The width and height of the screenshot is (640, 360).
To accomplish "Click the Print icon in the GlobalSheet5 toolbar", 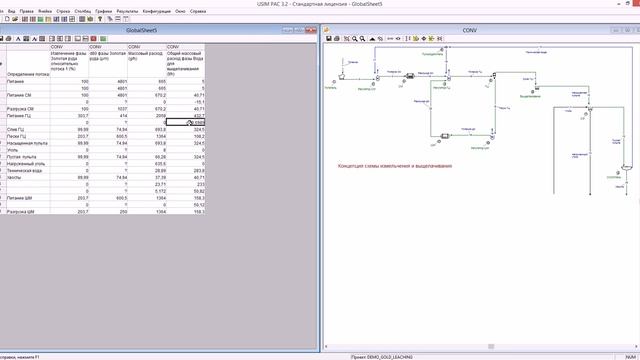I will pos(9,39).
